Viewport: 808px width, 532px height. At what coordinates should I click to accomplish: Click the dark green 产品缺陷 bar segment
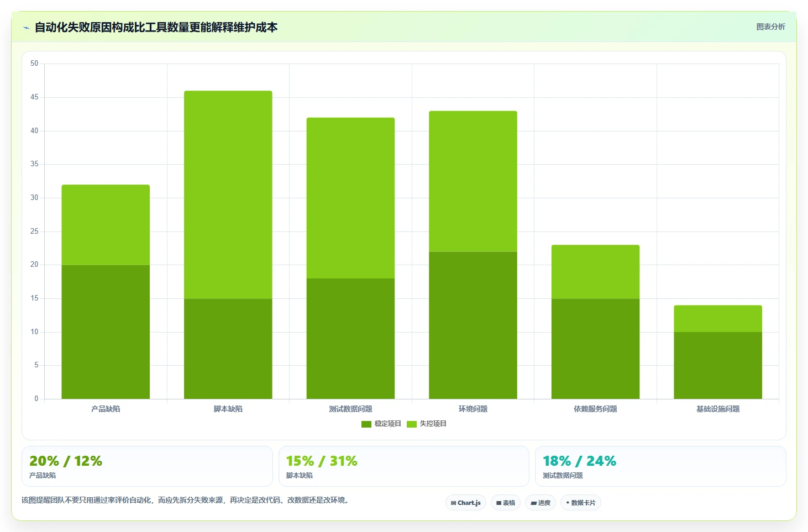coord(106,332)
